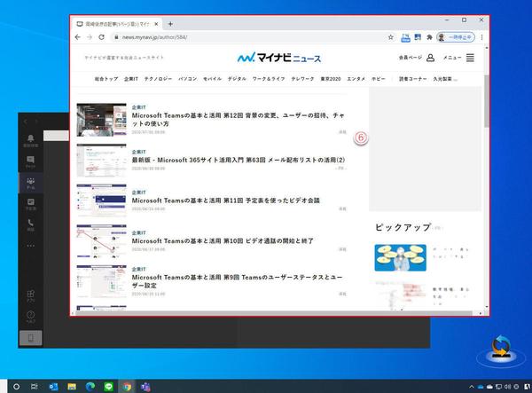Open Microsoft Teams from taskbar
532x393 pixels.
(145, 387)
